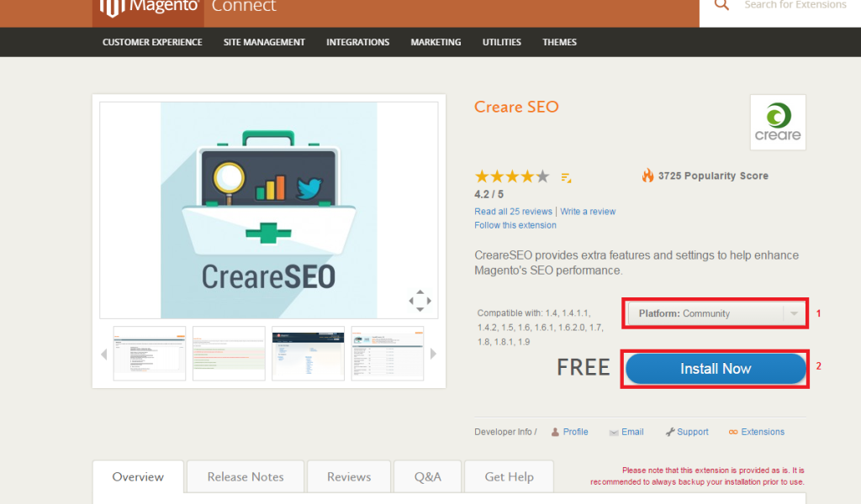Open the Site Management menu
Image resolution: width=861 pixels, height=504 pixels.
(264, 42)
